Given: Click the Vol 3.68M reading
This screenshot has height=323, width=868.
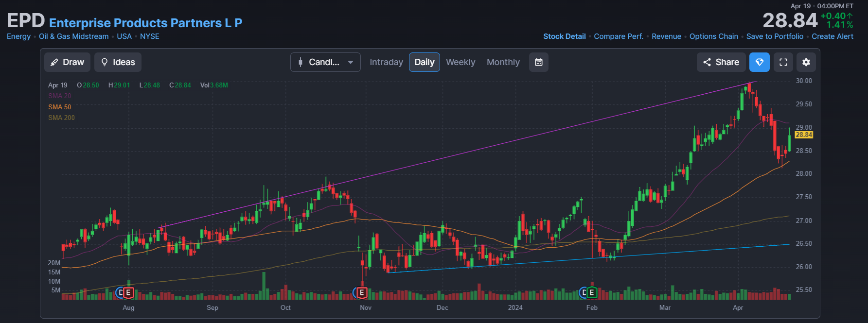Looking at the screenshot, I should point(214,85).
